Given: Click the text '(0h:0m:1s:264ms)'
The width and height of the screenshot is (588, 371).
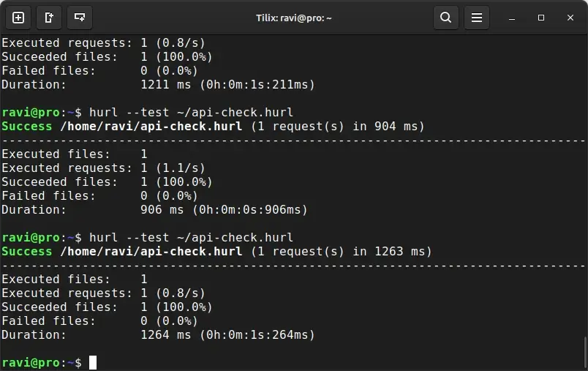Looking at the screenshot, I should (257, 334).
